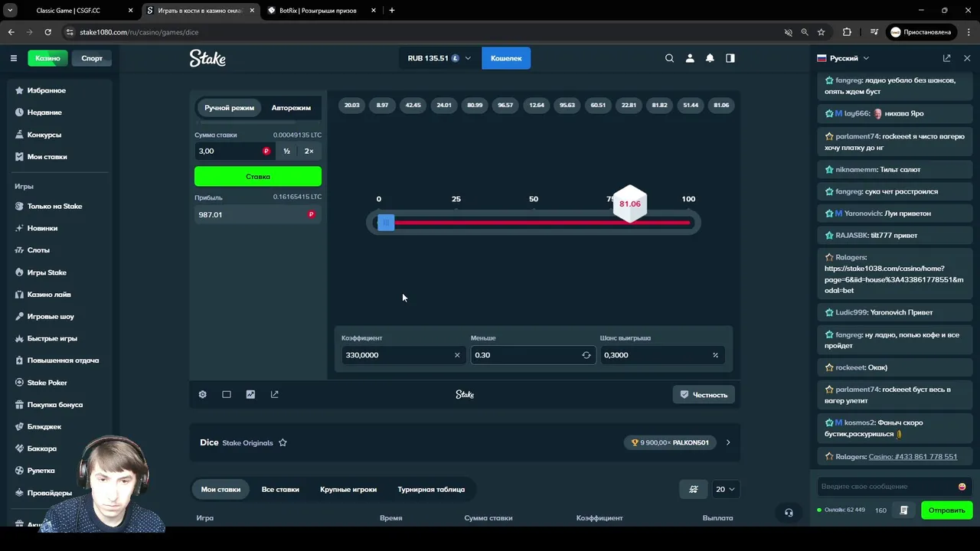The image size is (980, 551).
Task: Send the chat message
Action: [x=947, y=510]
